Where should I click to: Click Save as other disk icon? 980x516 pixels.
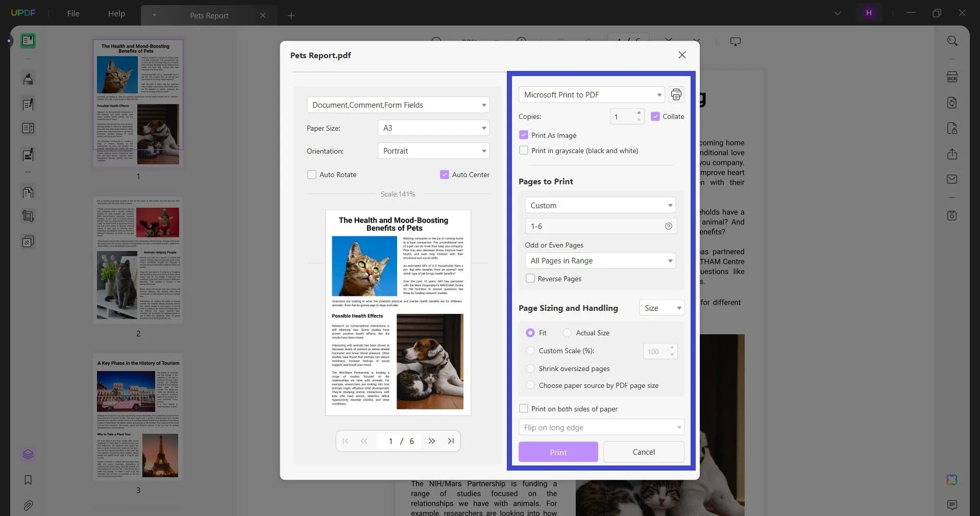(952, 215)
